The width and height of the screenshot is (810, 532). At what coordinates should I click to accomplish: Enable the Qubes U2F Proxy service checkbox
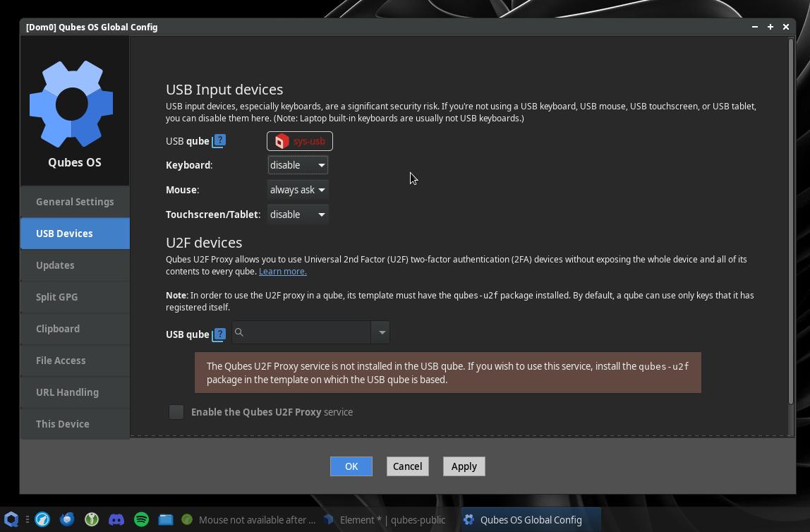pos(176,412)
